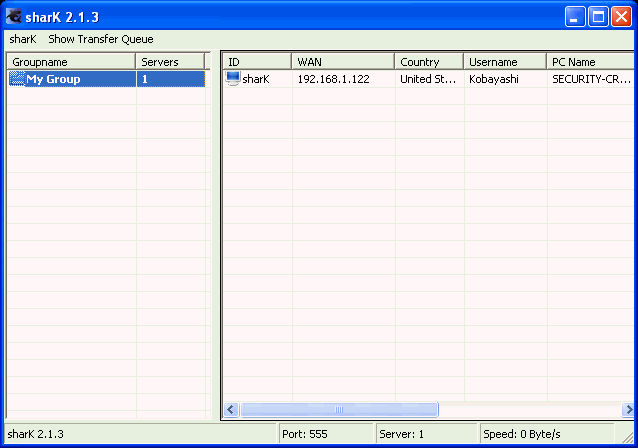This screenshot has height=448, width=638.
Task: Click the horizontal scrollbar left arrow
Action: pos(231,409)
